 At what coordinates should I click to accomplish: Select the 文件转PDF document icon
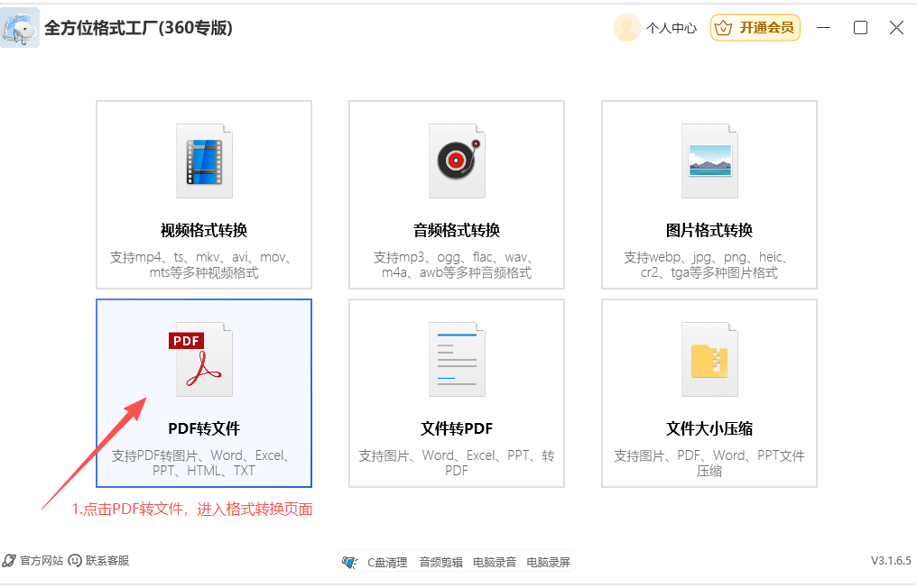pos(456,359)
